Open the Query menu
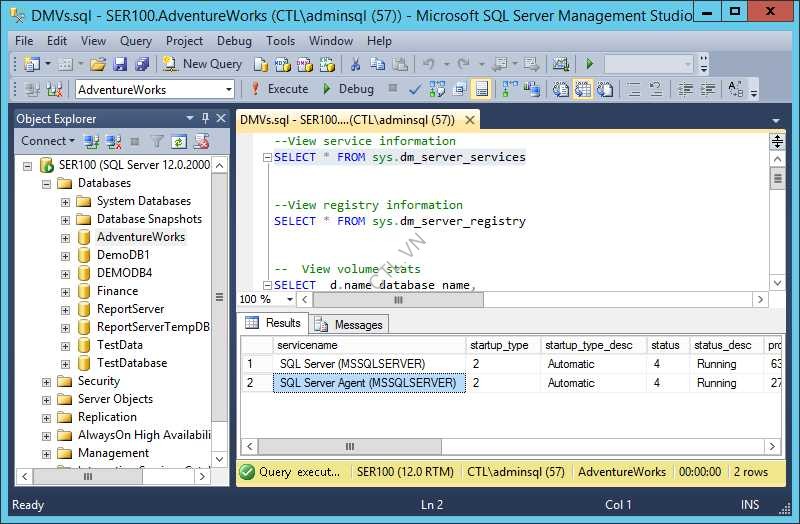Image resolution: width=800 pixels, height=524 pixels. [x=135, y=41]
